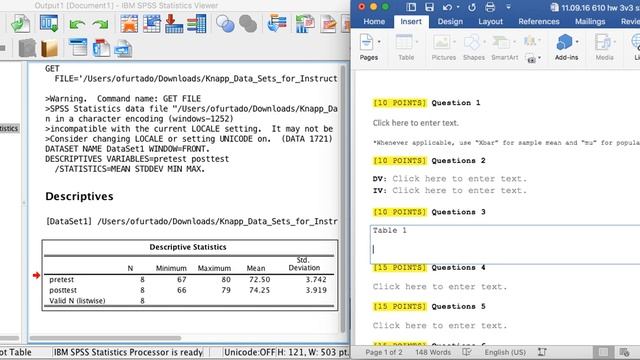
Task: Click the Insert heading icon in SPSS toolbar
Action: click(x=78, y=47)
